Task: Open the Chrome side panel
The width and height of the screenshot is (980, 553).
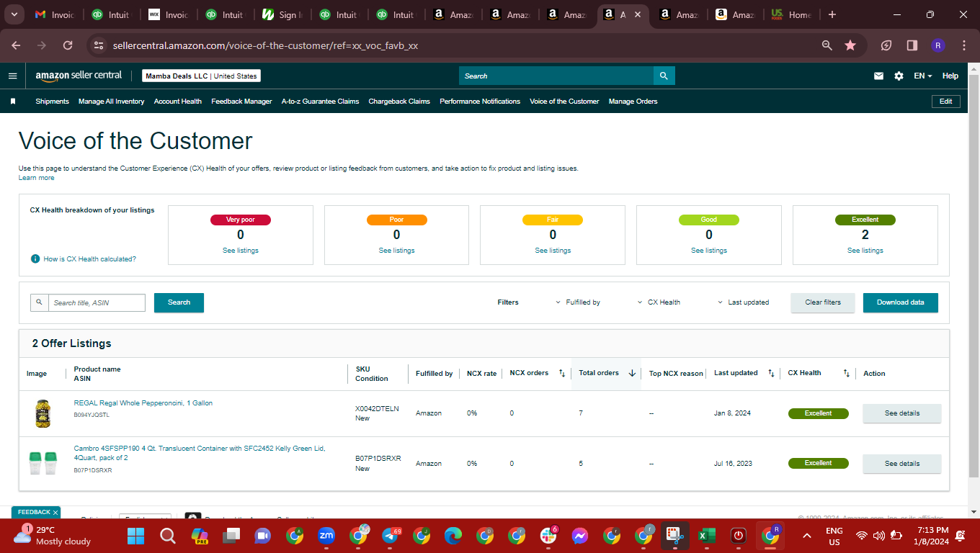Action: tap(912, 45)
